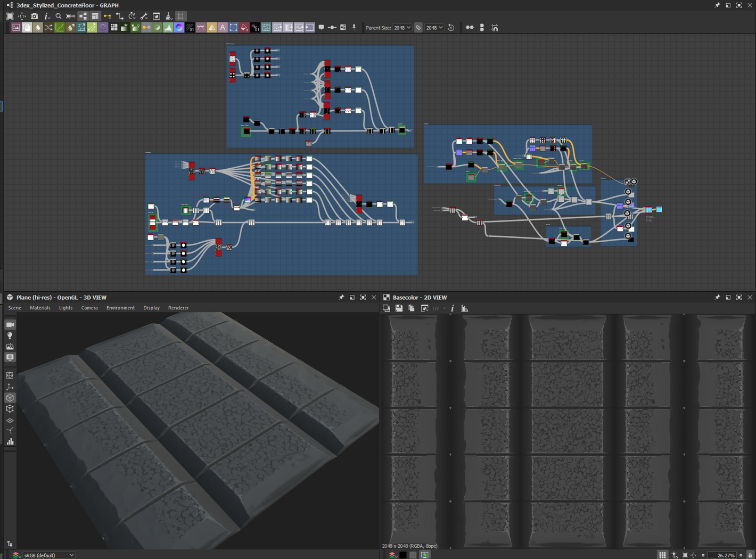Open the Lights menu in 3D View
Screen dimensions: 756x559
pyautogui.click(x=65, y=308)
